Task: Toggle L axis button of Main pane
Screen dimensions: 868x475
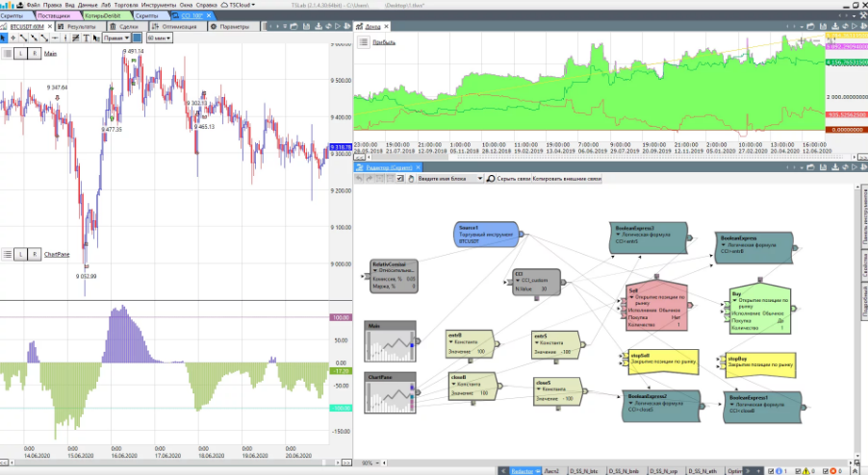Action: [20, 54]
